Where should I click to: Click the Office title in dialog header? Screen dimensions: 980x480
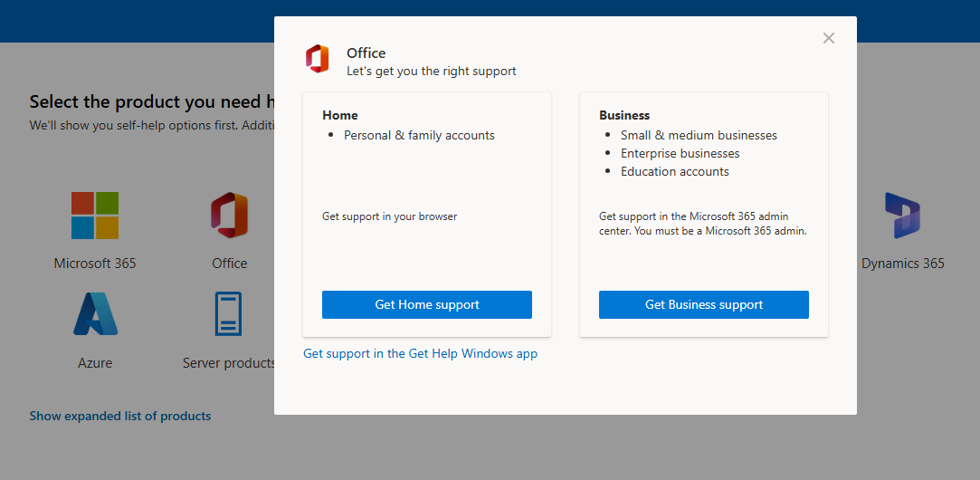[x=366, y=53]
